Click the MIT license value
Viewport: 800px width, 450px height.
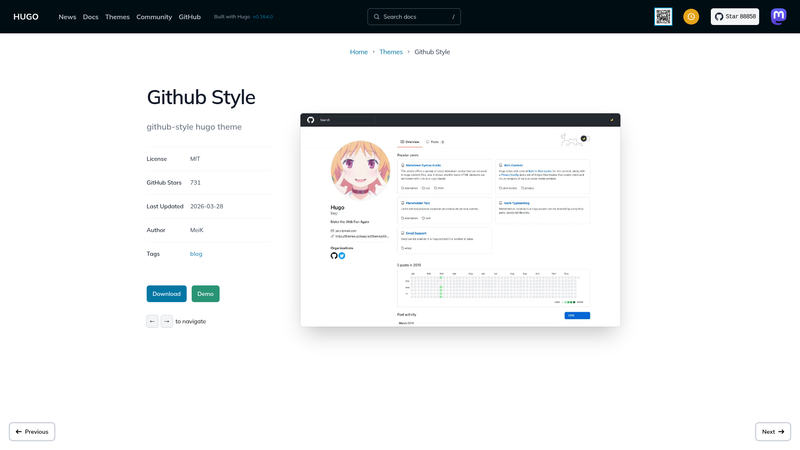195,159
